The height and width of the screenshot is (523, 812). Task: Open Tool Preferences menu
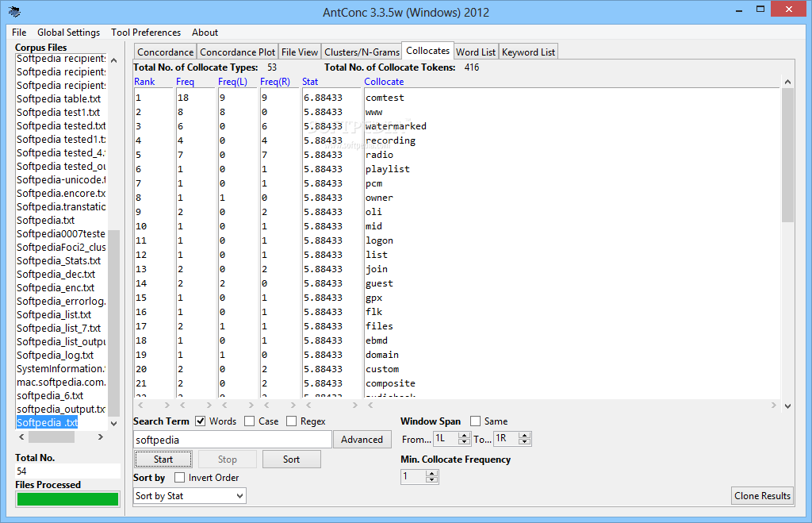click(146, 32)
